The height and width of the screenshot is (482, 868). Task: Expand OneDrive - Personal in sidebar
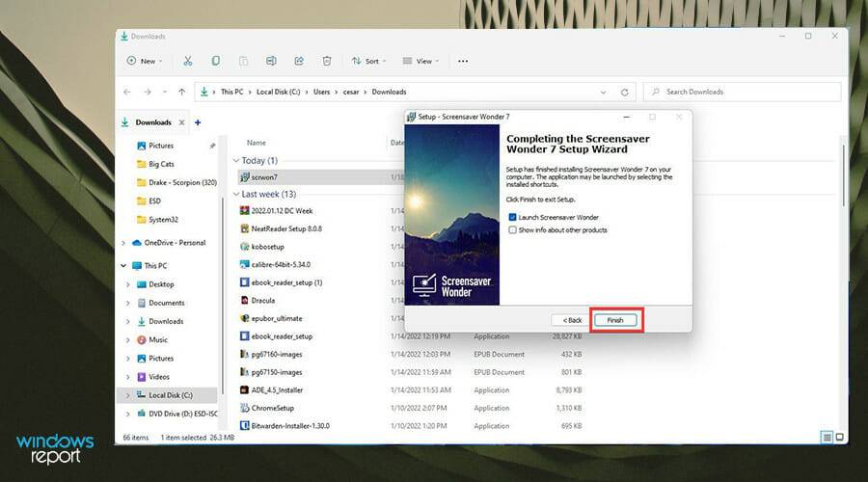(122, 243)
